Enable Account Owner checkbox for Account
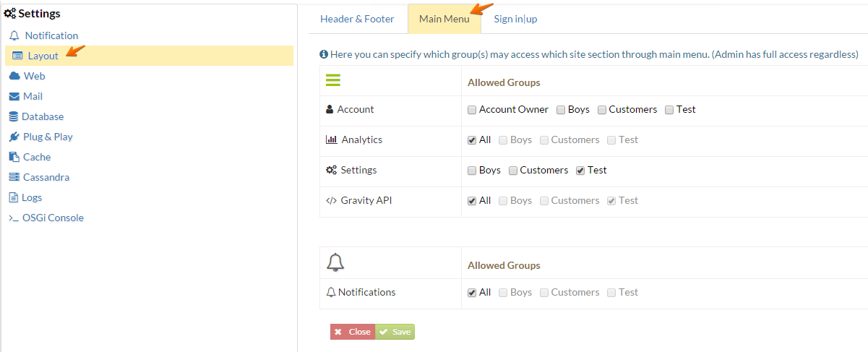The height and width of the screenshot is (352, 868). (x=472, y=110)
